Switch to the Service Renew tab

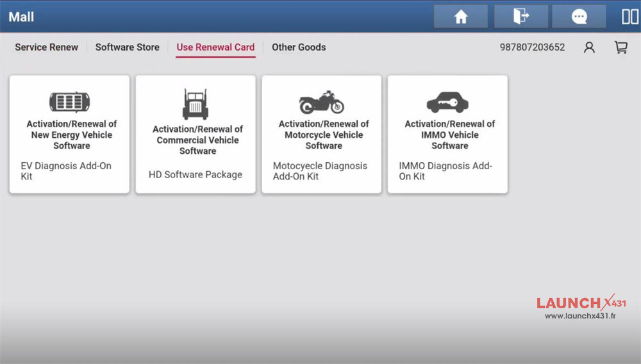(x=47, y=47)
